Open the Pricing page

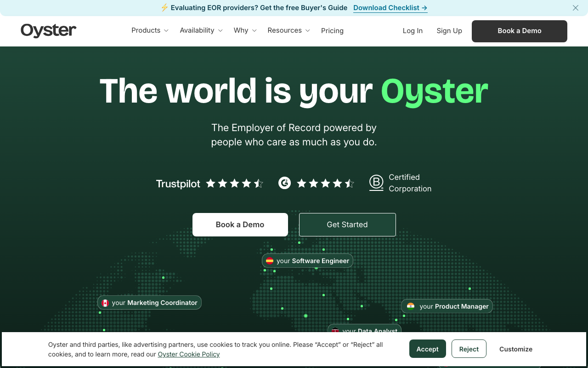pos(332,31)
